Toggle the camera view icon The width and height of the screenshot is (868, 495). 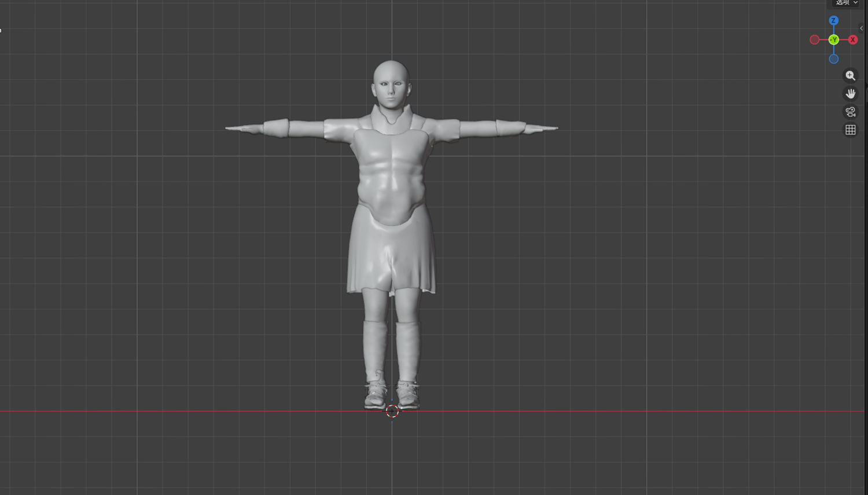850,112
